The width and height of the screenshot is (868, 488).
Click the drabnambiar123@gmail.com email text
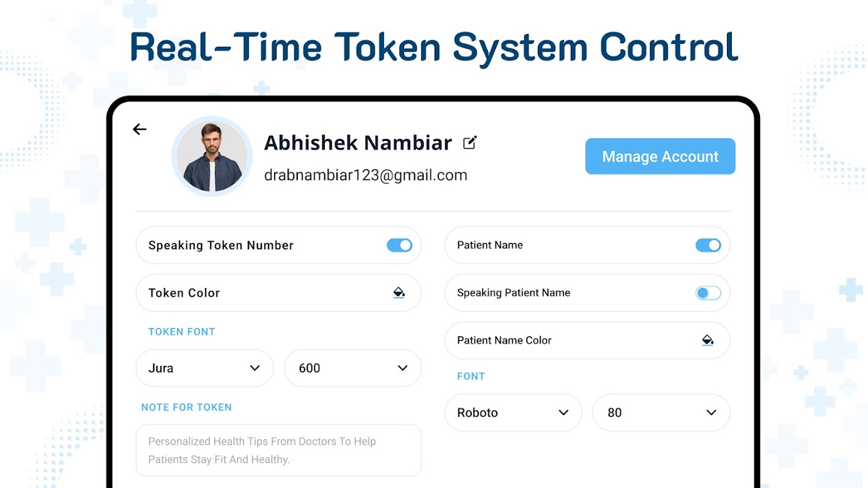[366, 175]
